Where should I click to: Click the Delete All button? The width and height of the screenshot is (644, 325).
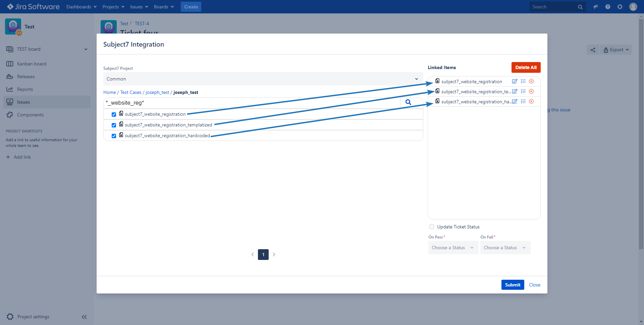click(x=526, y=67)
